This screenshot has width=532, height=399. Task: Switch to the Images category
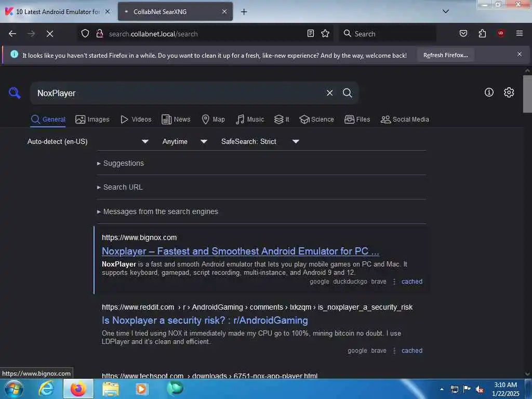92,119
